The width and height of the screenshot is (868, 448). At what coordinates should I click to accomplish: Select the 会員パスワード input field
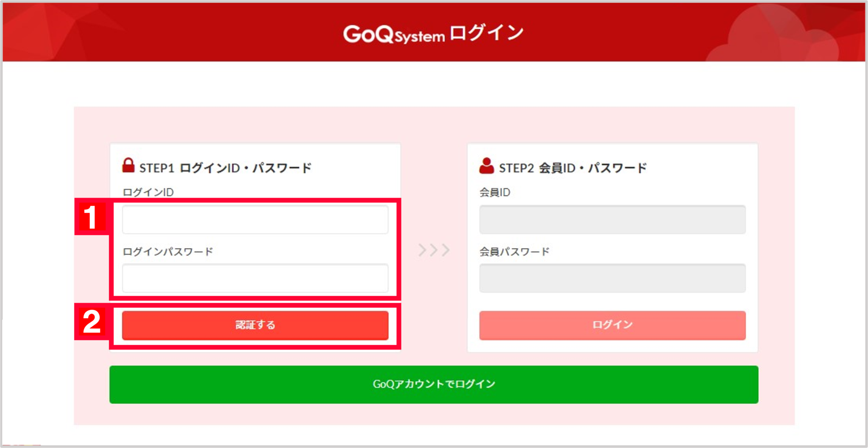(612, 278)
